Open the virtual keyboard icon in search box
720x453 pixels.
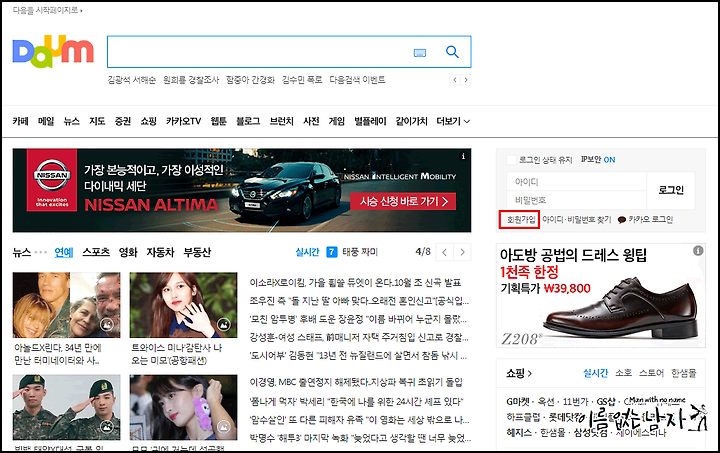pyautogui.click(x=420, y=53)
